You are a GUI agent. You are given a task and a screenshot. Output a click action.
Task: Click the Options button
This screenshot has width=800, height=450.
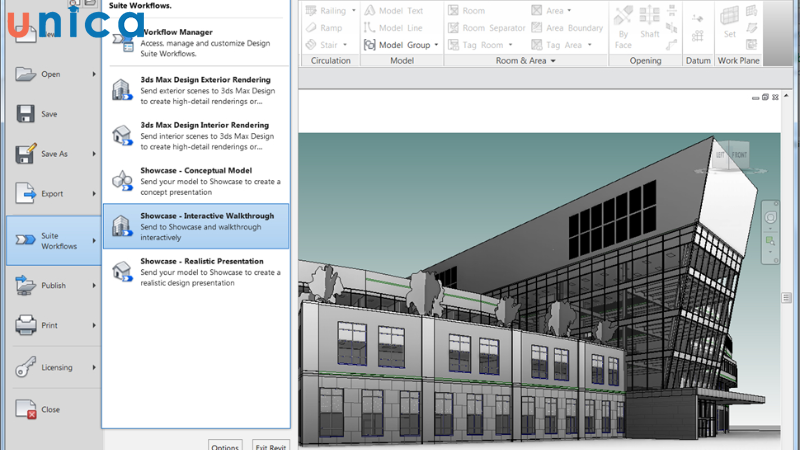click(x=225, y=445)
